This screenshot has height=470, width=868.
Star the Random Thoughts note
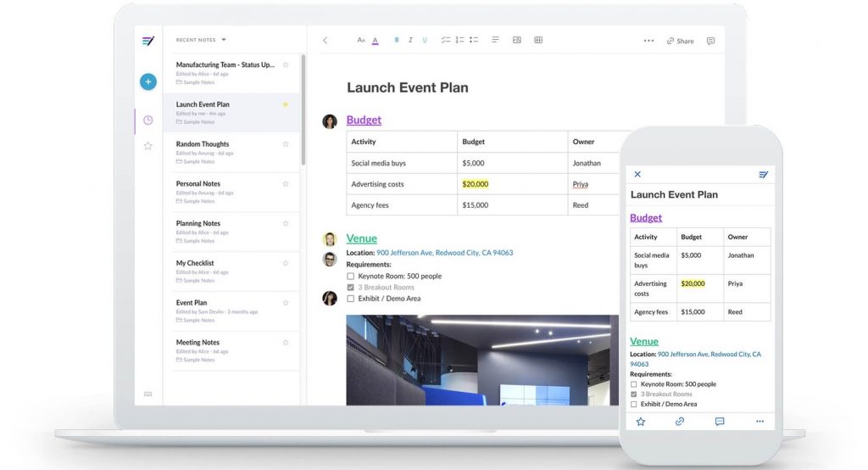(286, 144)
